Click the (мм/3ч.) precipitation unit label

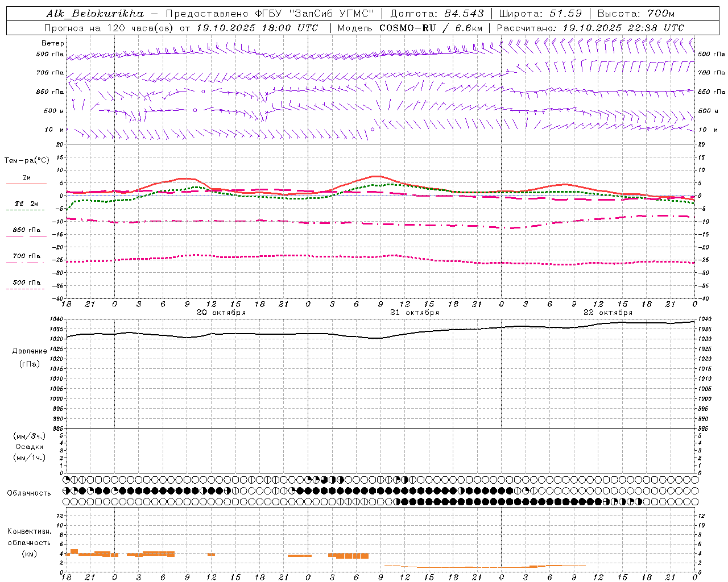pyautogui.click(x=29, y=436)
